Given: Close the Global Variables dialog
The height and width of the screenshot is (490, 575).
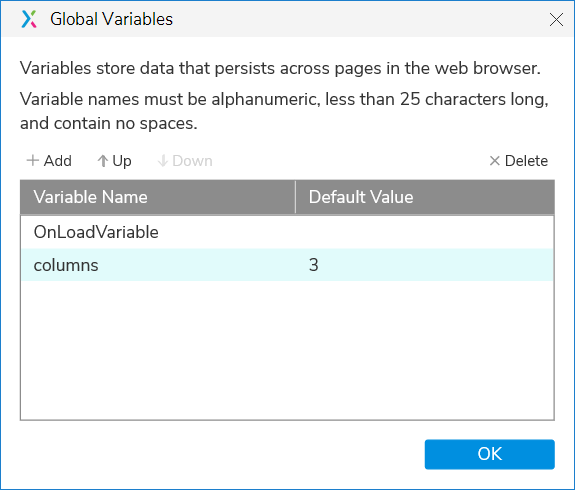Looking at the screenshot, I should [556, 19].
